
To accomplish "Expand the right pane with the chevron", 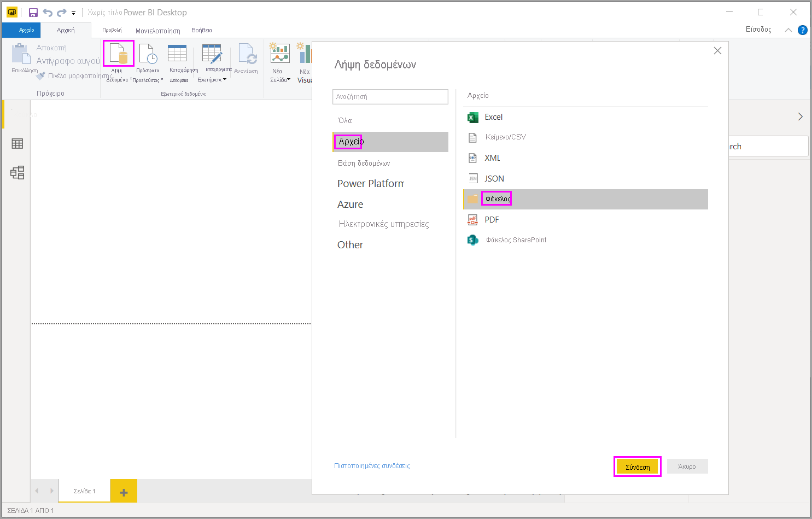I will click(801, 116).
